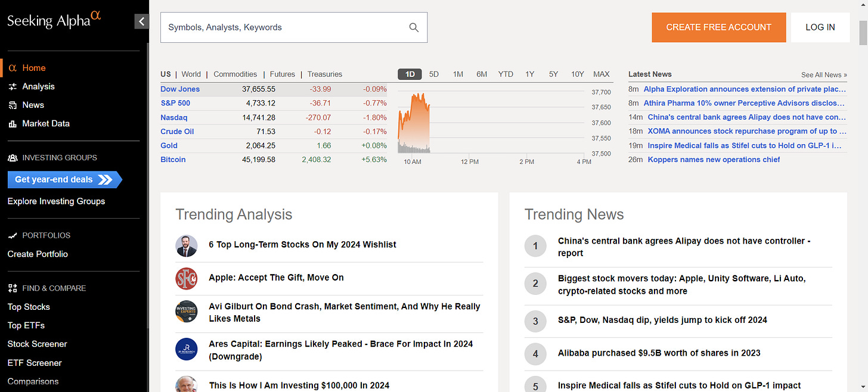
Task: Open the Bitcoin quote link
Action: pyautogui.click(x=173, y=160)
